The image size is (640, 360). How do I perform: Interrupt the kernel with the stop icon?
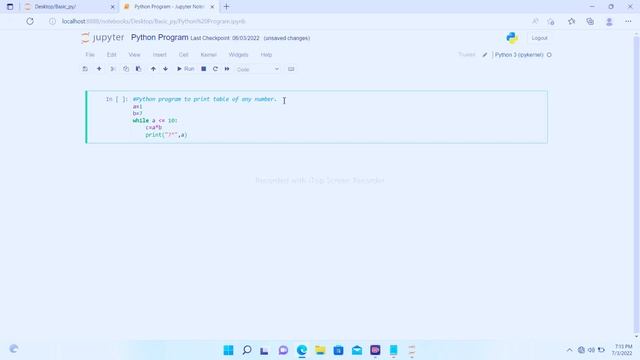coord(203,69)
